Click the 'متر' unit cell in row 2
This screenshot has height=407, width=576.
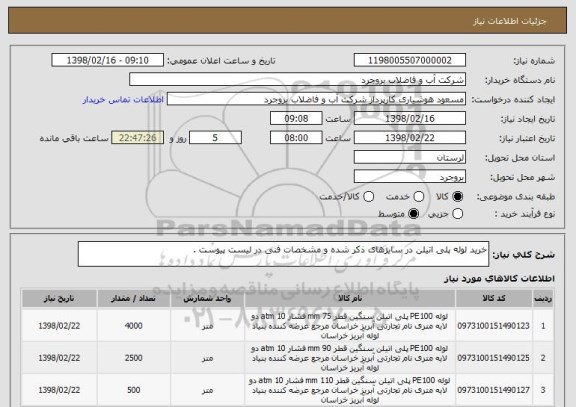(x=207, y=358)
